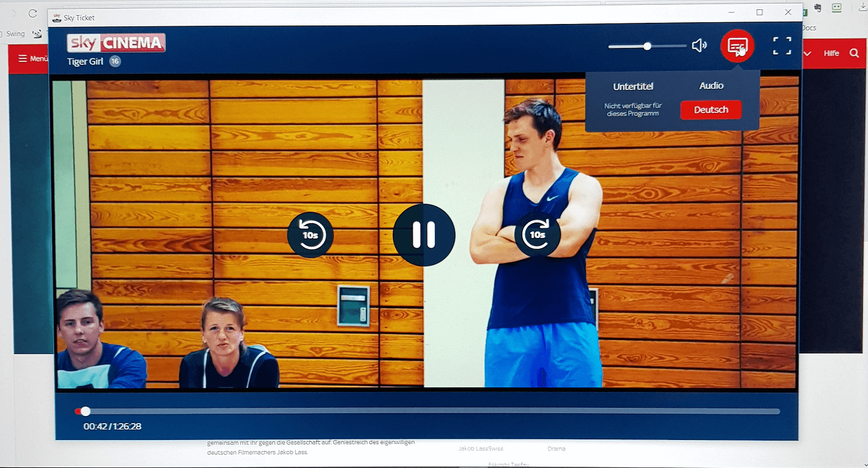
Task: Click the search magnifier in background page
Action: pyautogui.click(x=854, y=53)
